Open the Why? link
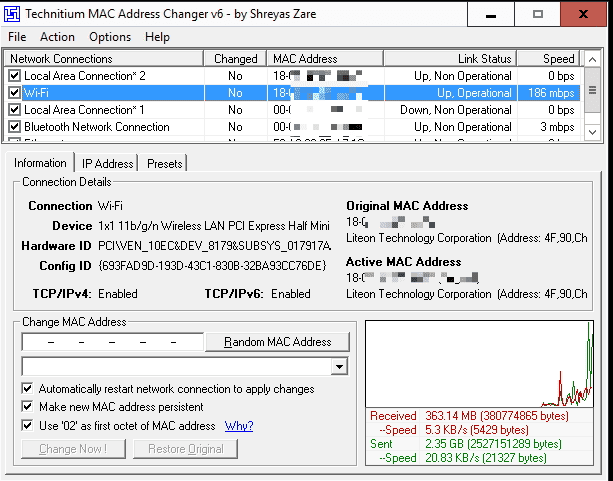613x481 pixels. pos(239,426)
